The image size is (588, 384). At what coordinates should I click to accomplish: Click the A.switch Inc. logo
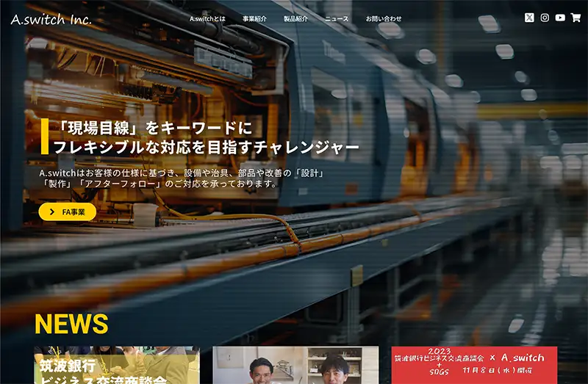click(51, 19)
